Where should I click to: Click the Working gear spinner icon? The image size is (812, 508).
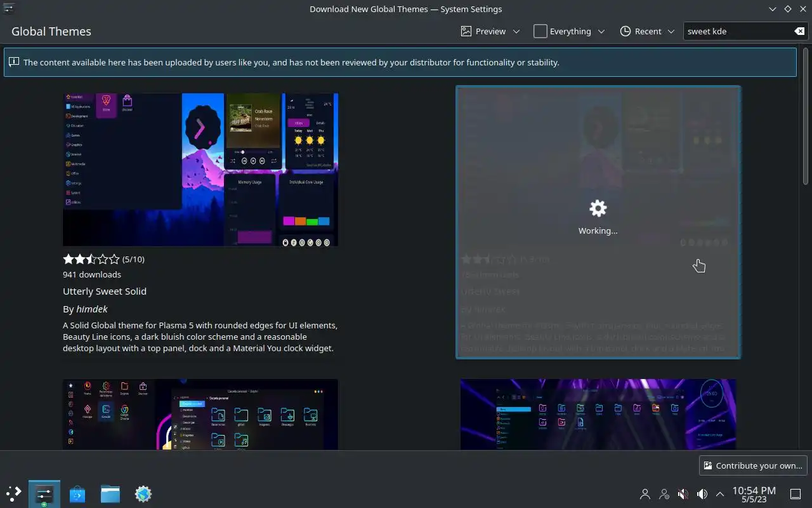598,208
